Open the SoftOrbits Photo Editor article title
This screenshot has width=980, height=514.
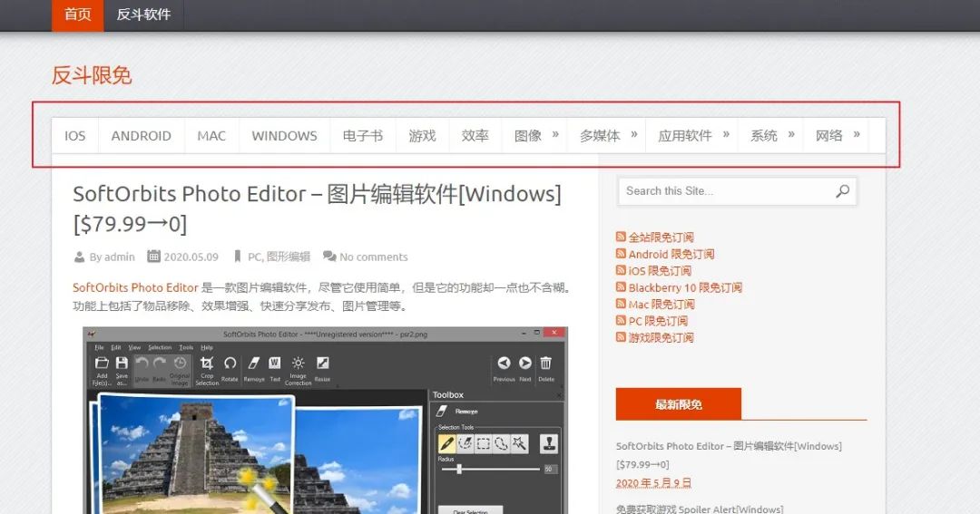[x=317, y=209]
